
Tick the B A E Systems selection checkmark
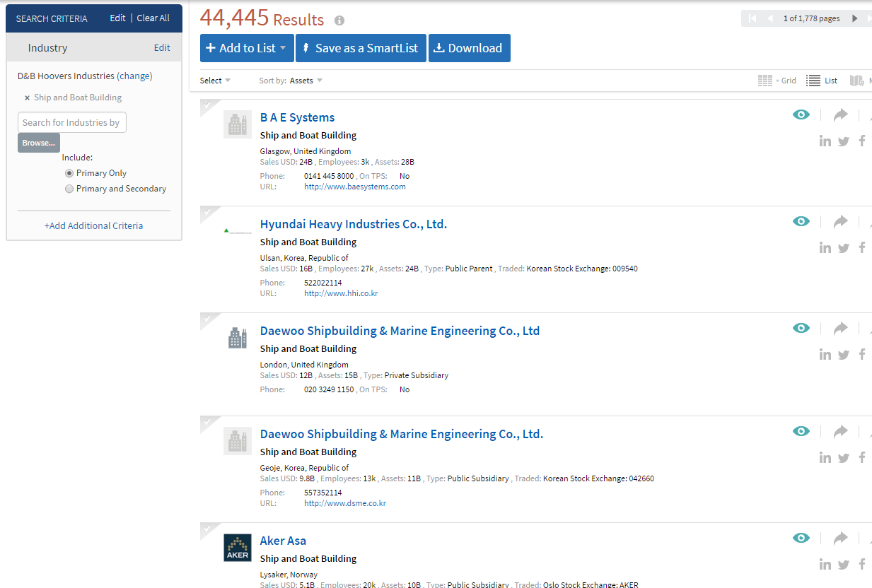[207, 106]
